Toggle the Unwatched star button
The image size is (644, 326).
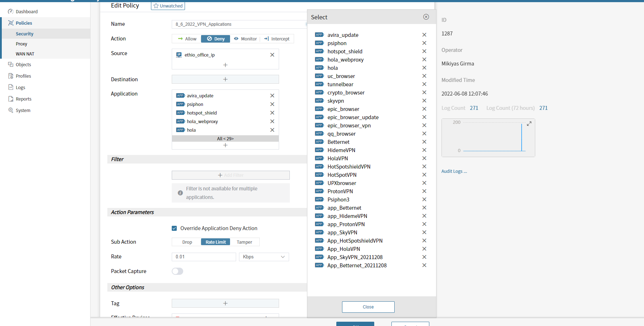click(x=168, y=6)
